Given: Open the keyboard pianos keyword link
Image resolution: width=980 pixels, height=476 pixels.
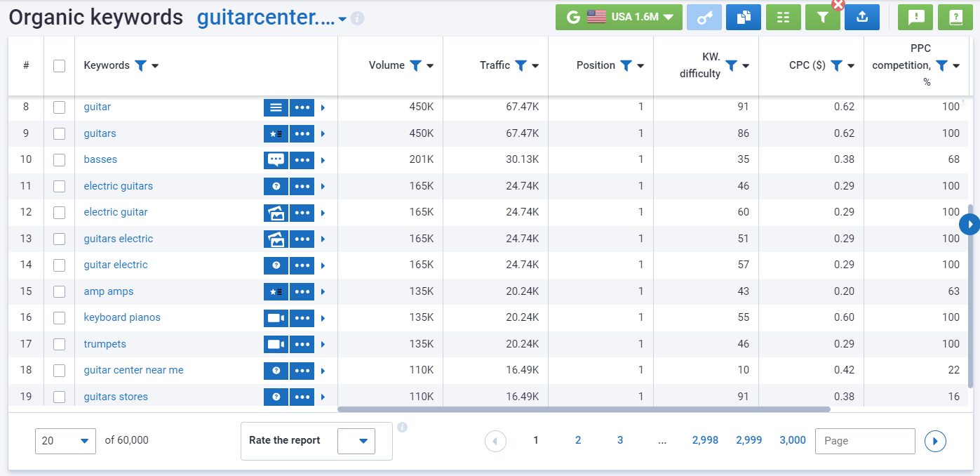Looking at the screenshot, I should [x=122, y=317].
